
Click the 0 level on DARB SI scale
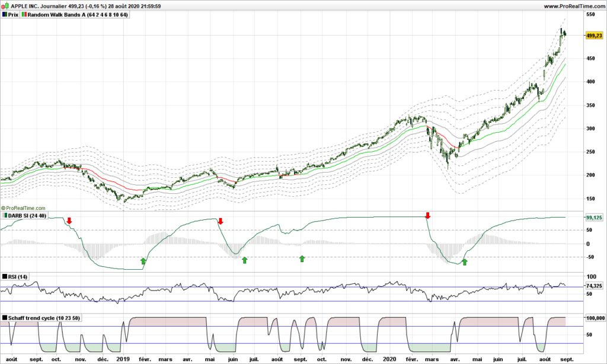588,244
